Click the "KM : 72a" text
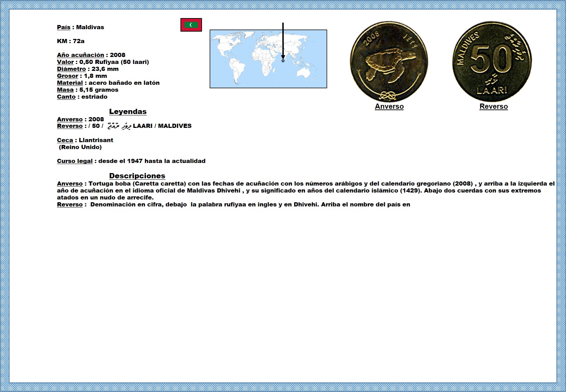 point(71,41)
